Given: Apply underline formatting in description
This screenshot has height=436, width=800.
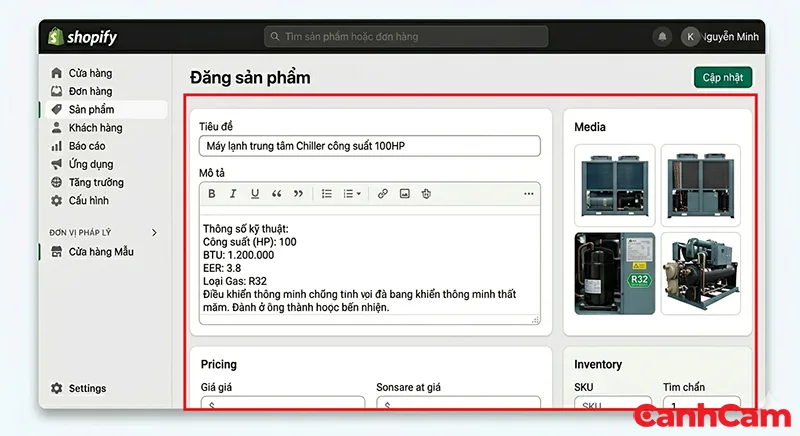Looking at the screenshot, I should pyautogui.click(x=255, y=194).
